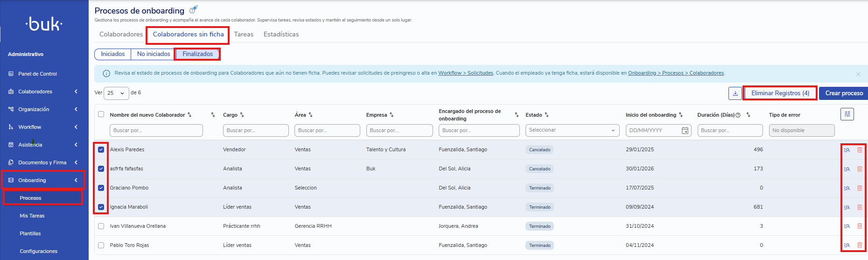The image size is (868, 260).
Task: Uncheck asfrfa fafasfas checkbox
Action: coord(101,169)
